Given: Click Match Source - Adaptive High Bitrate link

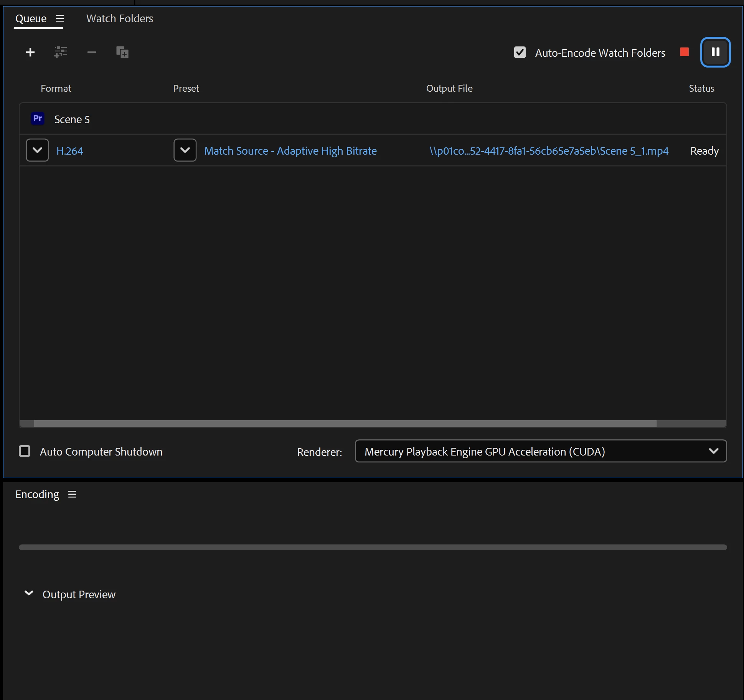Looking at the screenshot, I should click(x=290, y=151).
